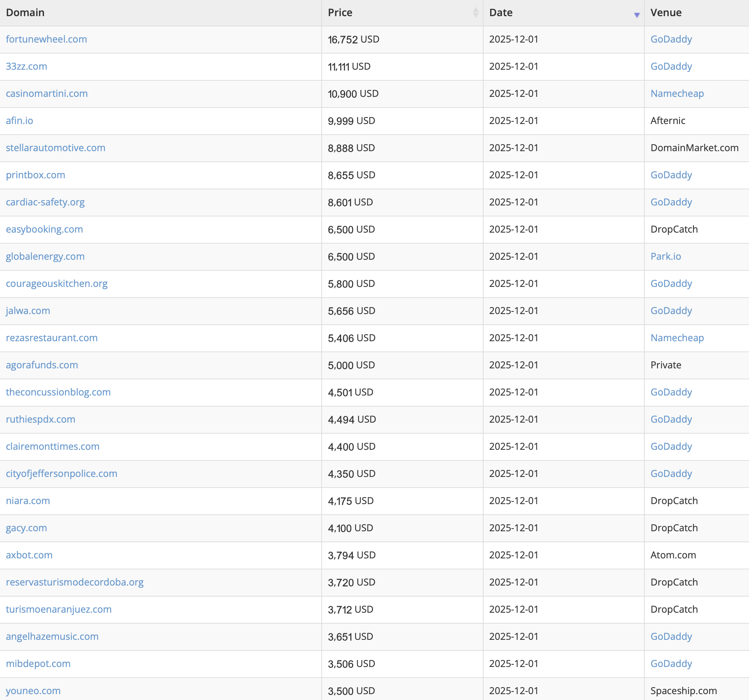
Task: Open fortunewheel.com domain link
Action: click(x=46, y=39)
